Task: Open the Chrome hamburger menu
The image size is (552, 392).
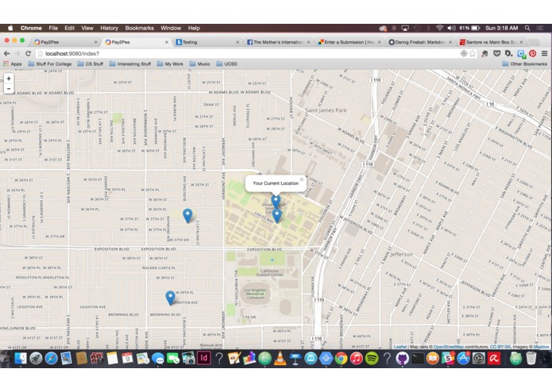Action: [x=544, y=53]
